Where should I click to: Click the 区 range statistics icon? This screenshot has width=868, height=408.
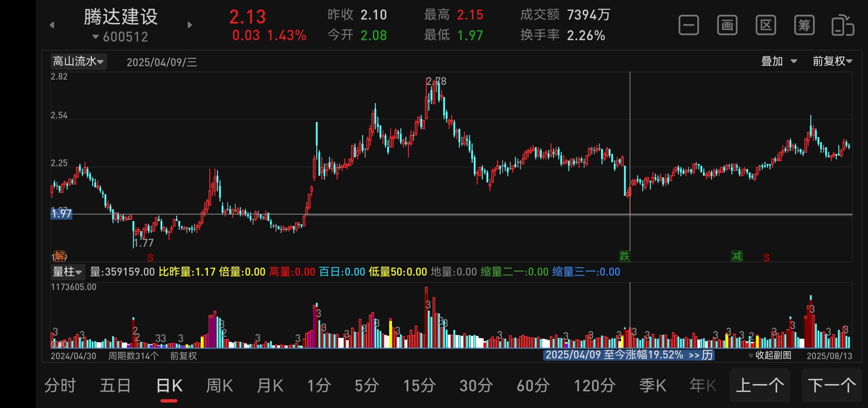(766, 25)
